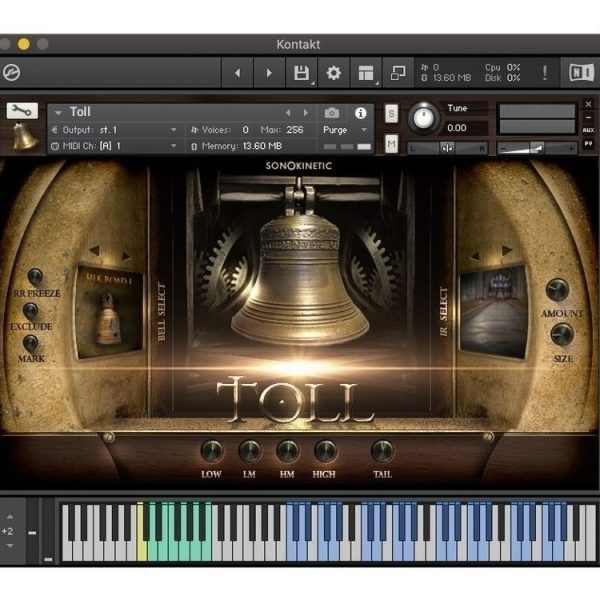600x600 pixels.
Task: Toggle minimized view icon
Action: (398, 73)
